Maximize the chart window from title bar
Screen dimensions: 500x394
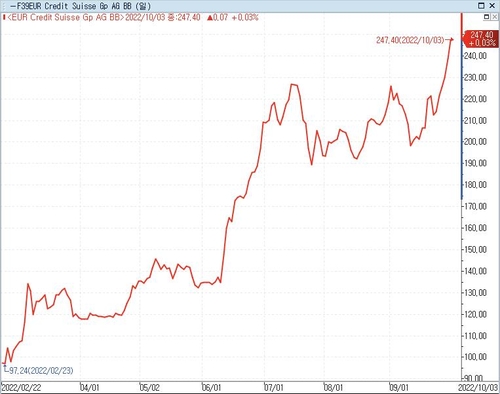point(481,6)
